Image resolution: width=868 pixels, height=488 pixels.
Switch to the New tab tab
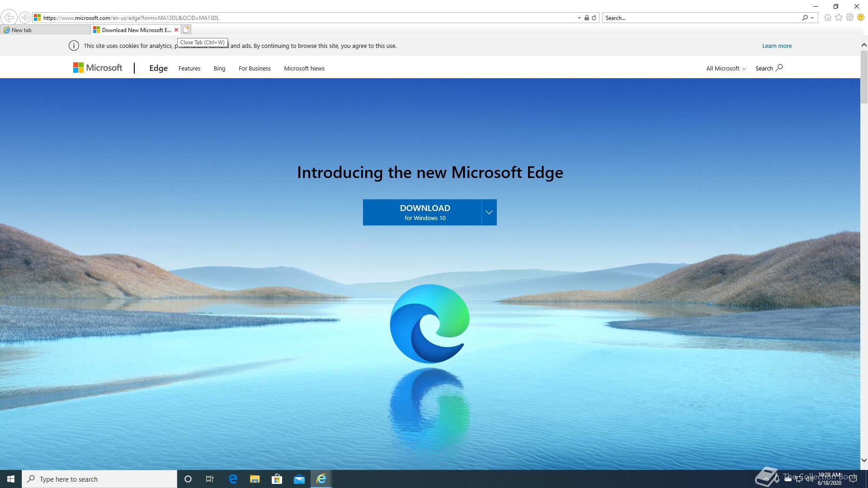pyautogui.click(x=45, y=30)
